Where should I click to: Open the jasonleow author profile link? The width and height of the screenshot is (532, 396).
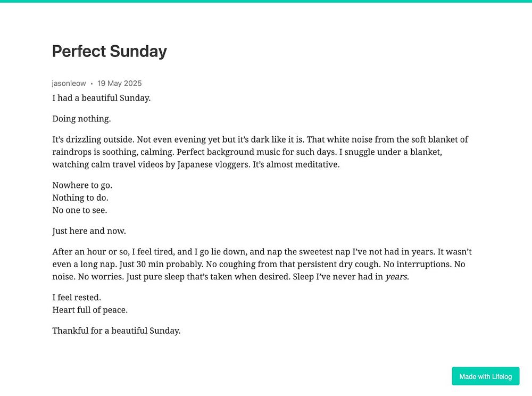69,83
